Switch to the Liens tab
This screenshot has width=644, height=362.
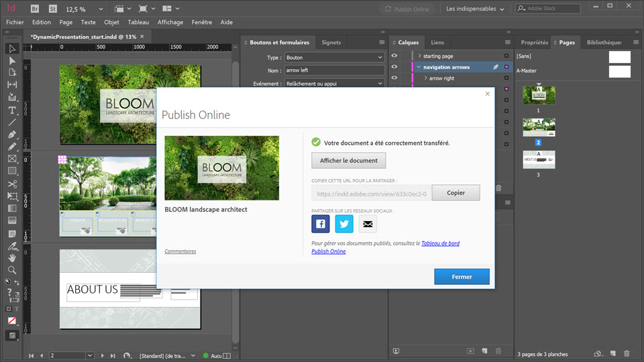click(x=437, y=42)
